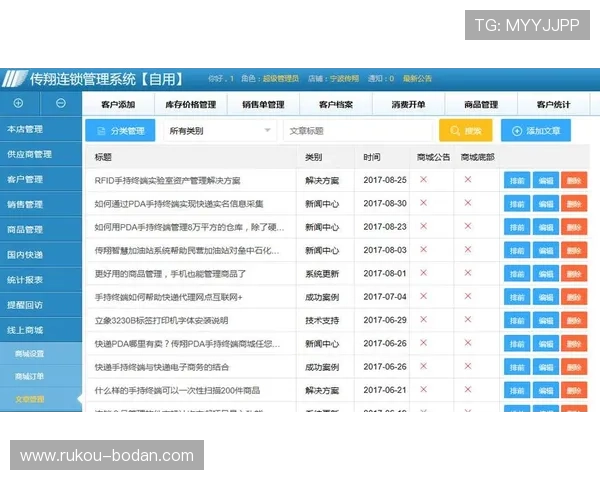Click 编辑 for the RFID手持终端 article
Image resolution: width=600 pixels, height=480 pixels.
(546, 180)
